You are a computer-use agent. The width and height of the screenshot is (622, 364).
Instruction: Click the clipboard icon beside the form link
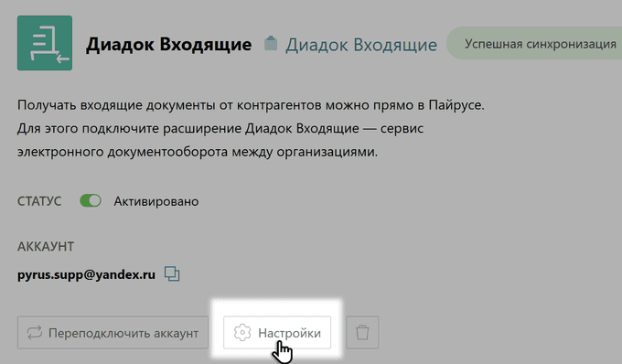271,43
